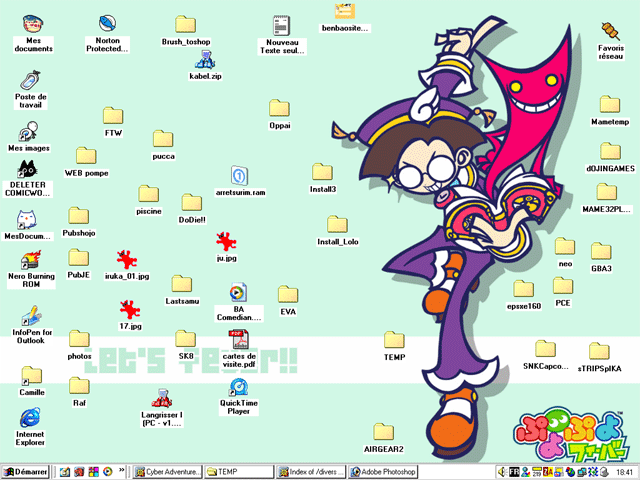This screenshot has height=480, width=640.
Task: Open the neo folder
Action: coord(565,247)
